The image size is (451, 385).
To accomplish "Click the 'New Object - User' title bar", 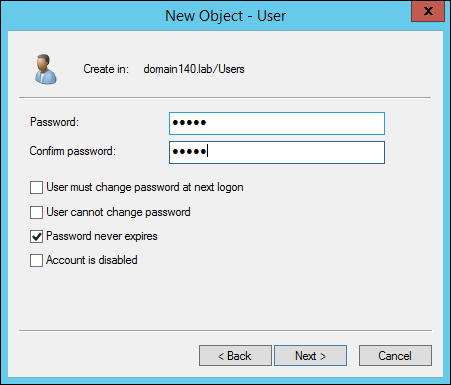I will point(225,16).
